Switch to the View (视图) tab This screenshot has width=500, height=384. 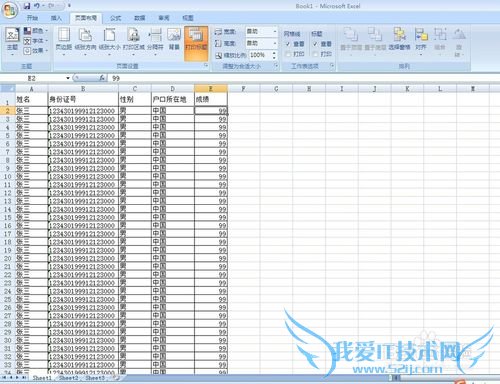(188, 18)
